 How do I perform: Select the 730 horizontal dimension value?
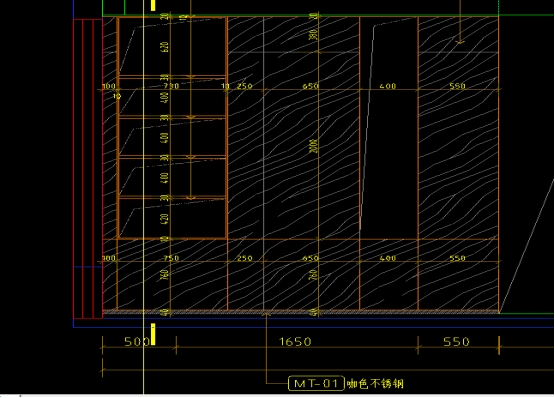pos(171,86)
